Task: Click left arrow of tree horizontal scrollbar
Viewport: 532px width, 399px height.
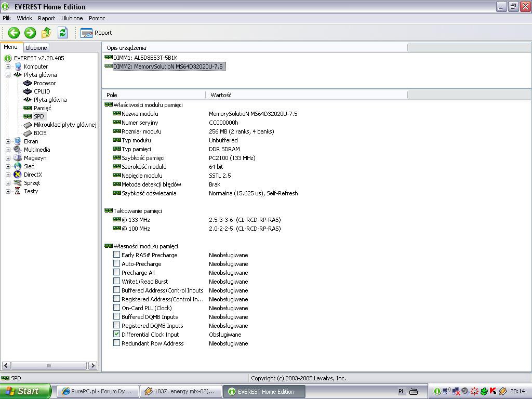Action: click(x=6, y=365)
